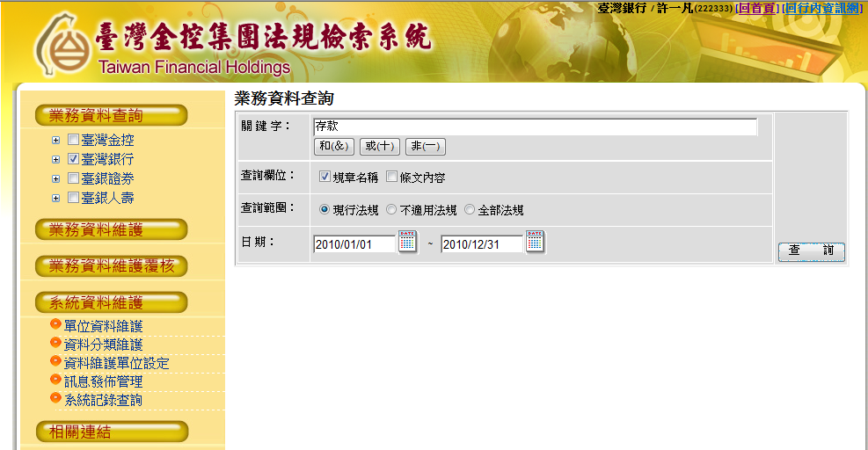This screenshot has height=450, width=868.
Task: Uncheck the 規章名稱 search field checkbox
Action: [x=325, y=177]
